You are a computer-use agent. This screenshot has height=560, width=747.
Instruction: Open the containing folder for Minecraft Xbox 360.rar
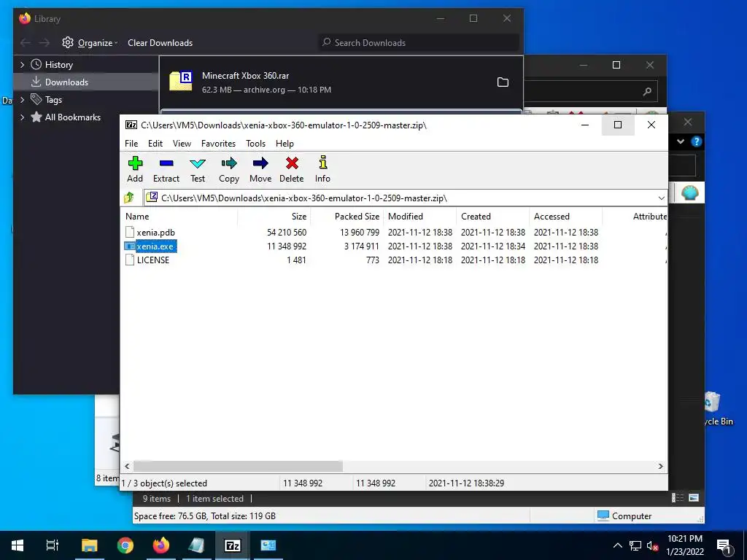pyautogui.click(x=503, y=82)
